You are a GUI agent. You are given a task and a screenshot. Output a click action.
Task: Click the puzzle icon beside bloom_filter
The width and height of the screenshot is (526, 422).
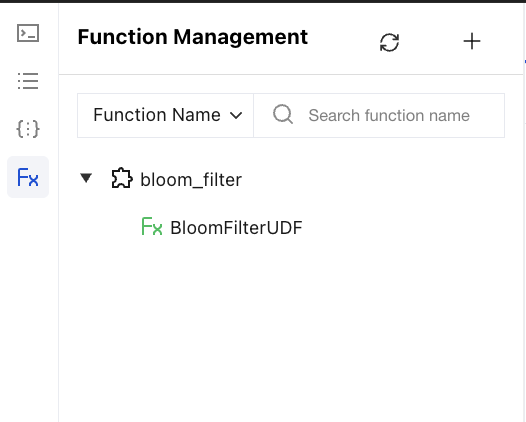(x=122, y=178)
